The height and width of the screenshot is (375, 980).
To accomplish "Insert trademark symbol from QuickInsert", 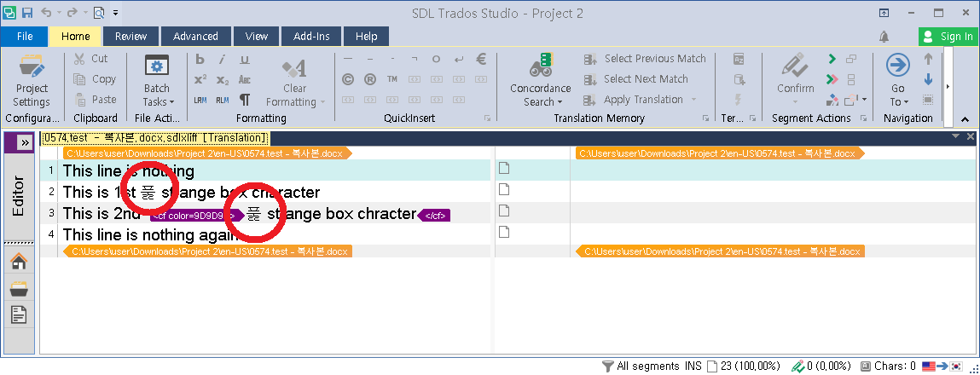I will (x=391, y=79).
